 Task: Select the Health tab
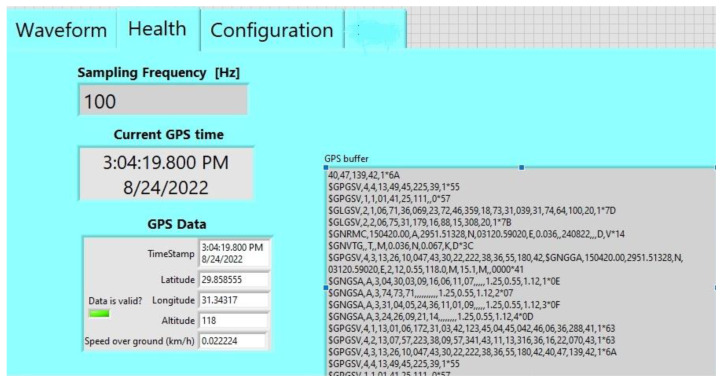pos(158,29)
